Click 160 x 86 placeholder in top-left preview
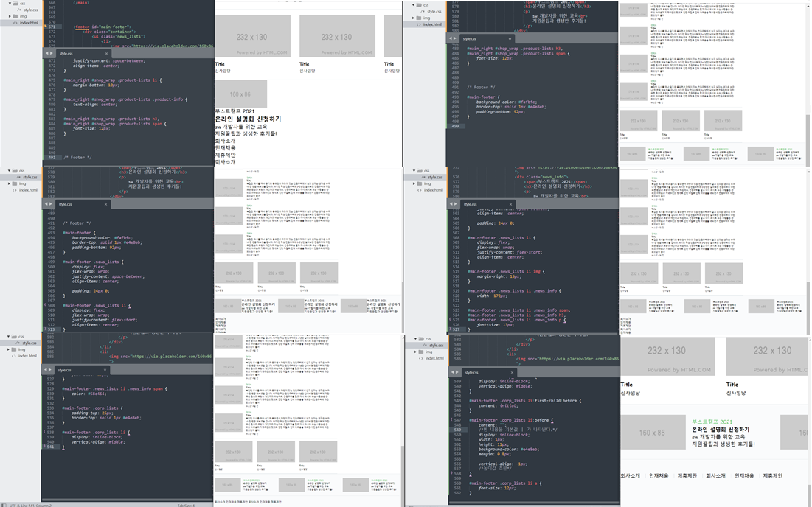Image resolution: width=812 pixels, height=507 pixels. click(x=241, y=94)
